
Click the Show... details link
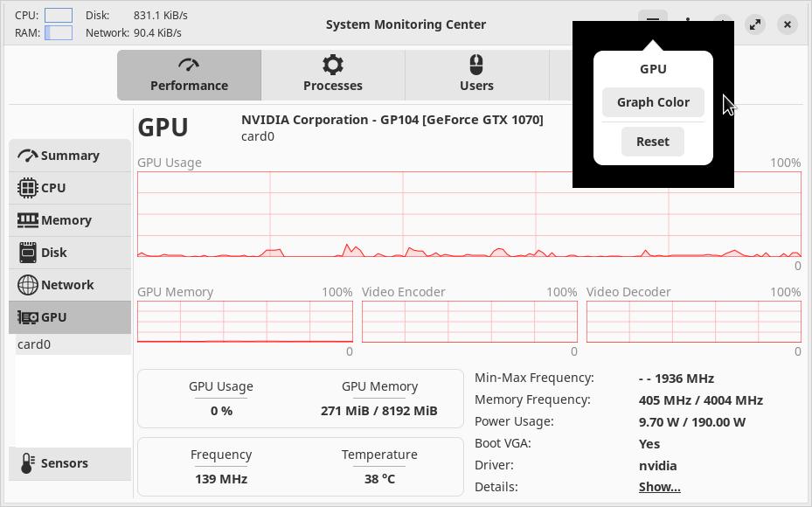(x=659, y=487)
